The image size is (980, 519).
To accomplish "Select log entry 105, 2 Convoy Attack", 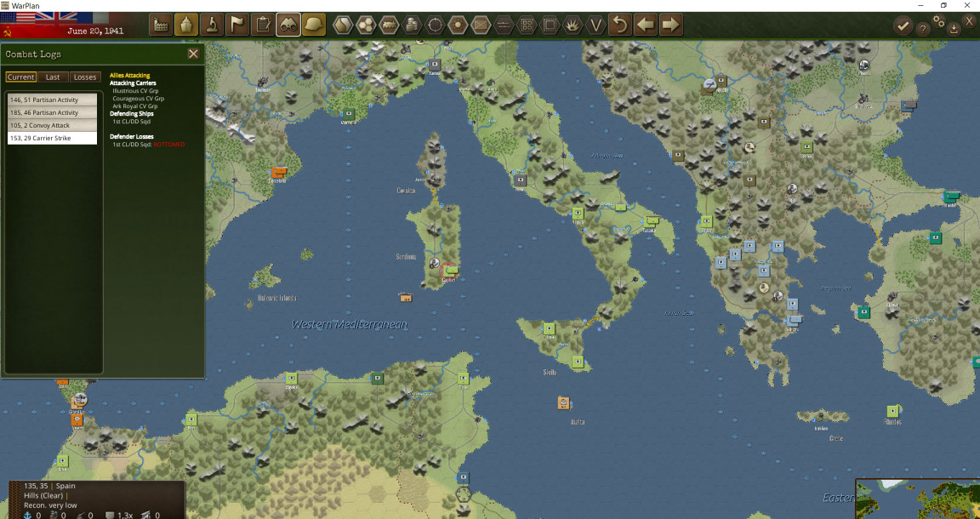I will click(x=53, y=125).
